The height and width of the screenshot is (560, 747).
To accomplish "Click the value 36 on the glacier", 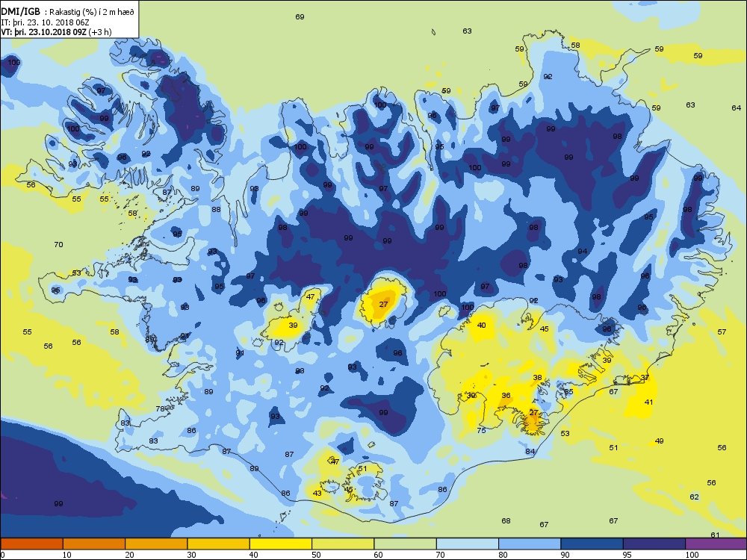I will click(506, 395).
